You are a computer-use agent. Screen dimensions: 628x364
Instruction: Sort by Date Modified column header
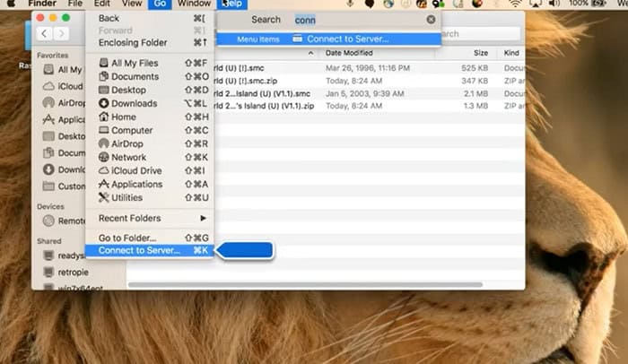[349, 53]
